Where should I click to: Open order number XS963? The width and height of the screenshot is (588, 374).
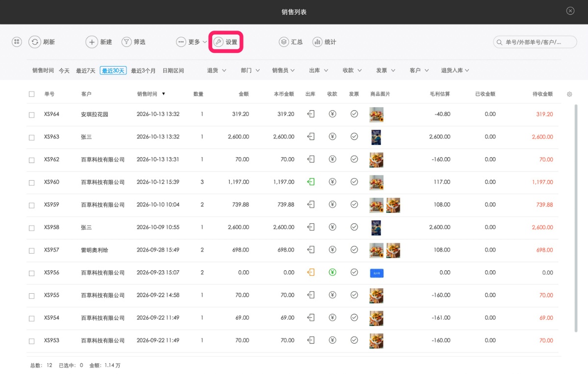pos(51,137)
